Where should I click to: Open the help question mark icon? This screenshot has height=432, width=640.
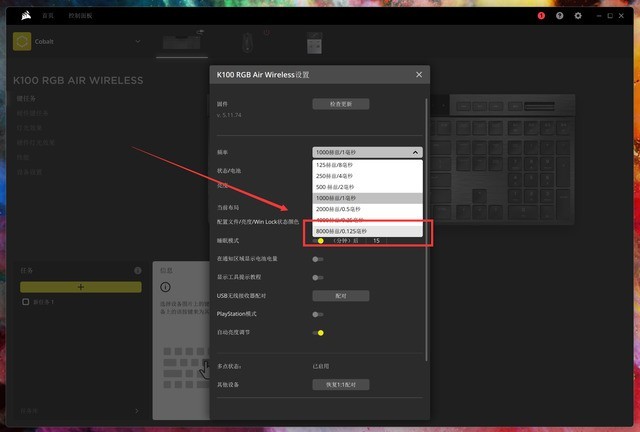560,16
